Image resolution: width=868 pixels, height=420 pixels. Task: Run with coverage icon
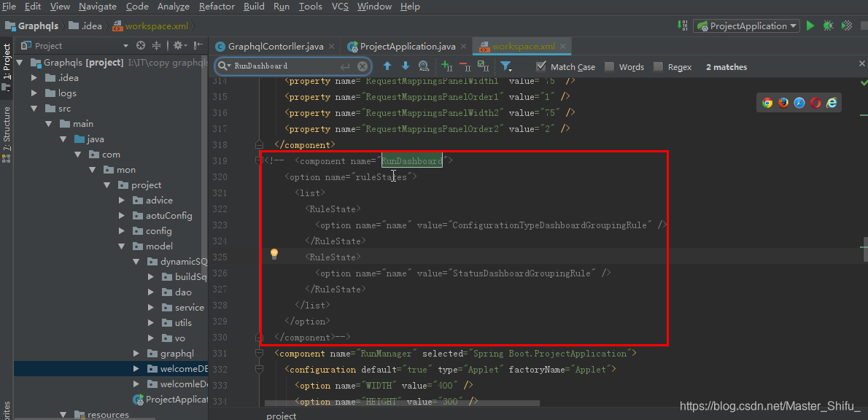tap(846, 26)
